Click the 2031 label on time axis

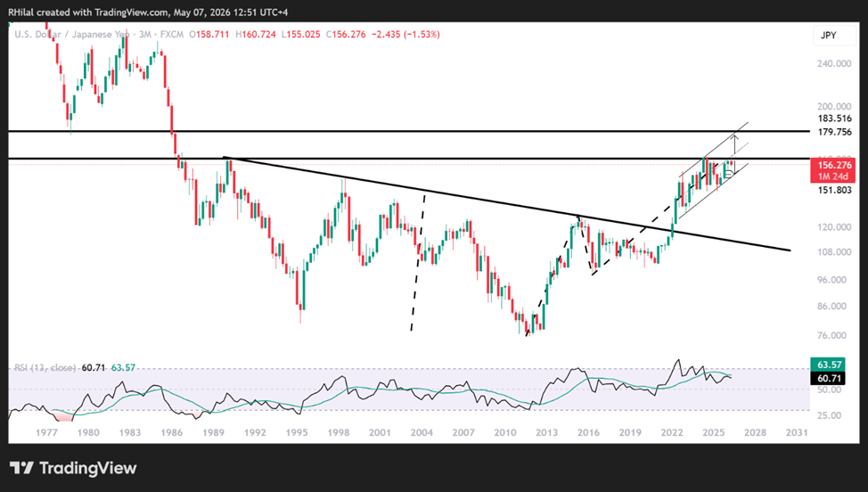coord(797,432)
